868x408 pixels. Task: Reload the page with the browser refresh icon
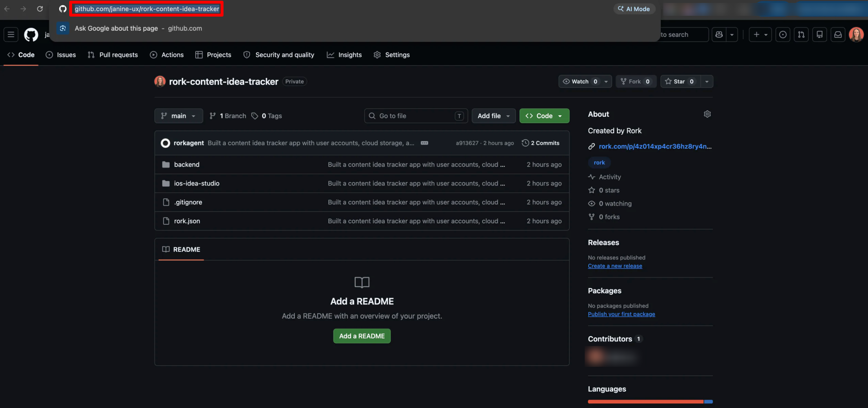click(40, 9)
